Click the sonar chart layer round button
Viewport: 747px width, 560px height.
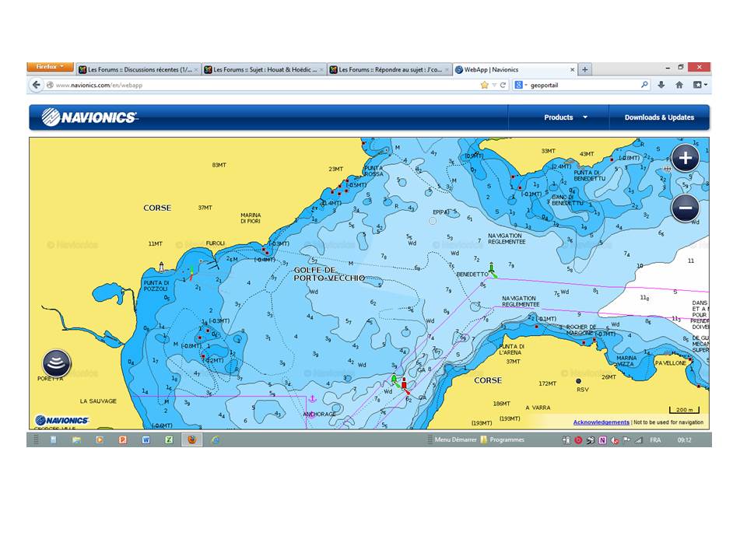tap(56, 363)
